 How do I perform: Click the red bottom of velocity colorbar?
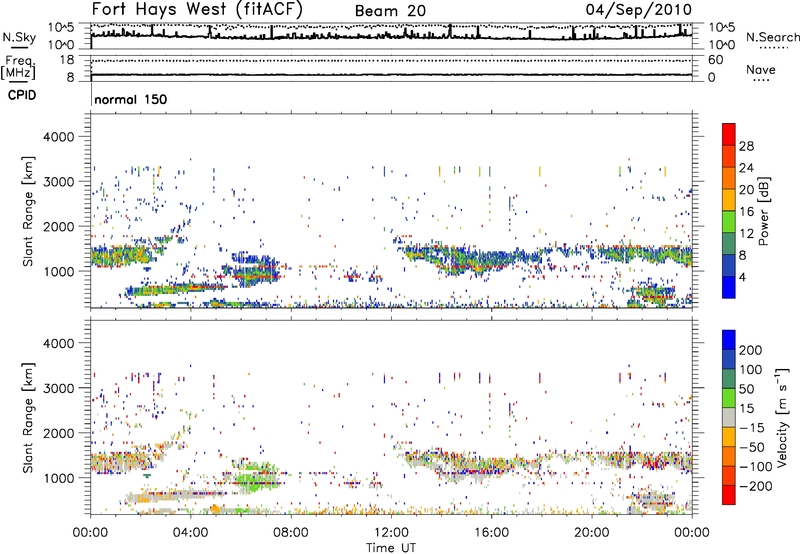tap(729, 495)
